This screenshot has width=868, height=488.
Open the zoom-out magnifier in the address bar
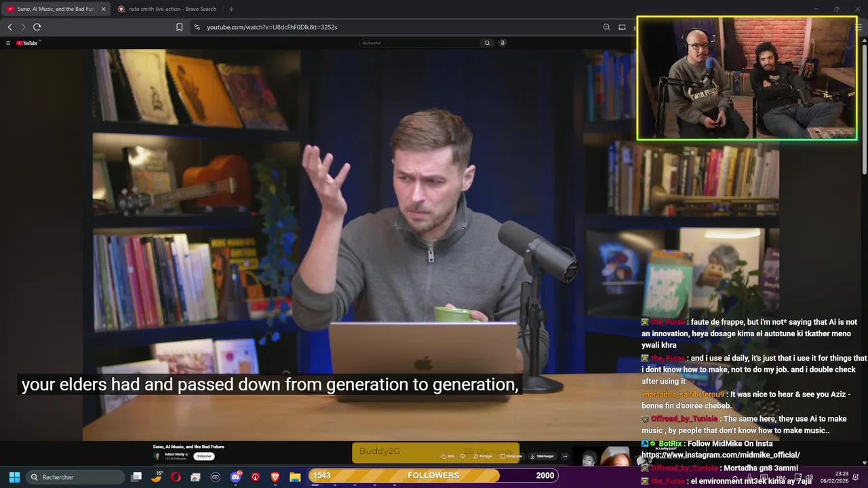606,27
